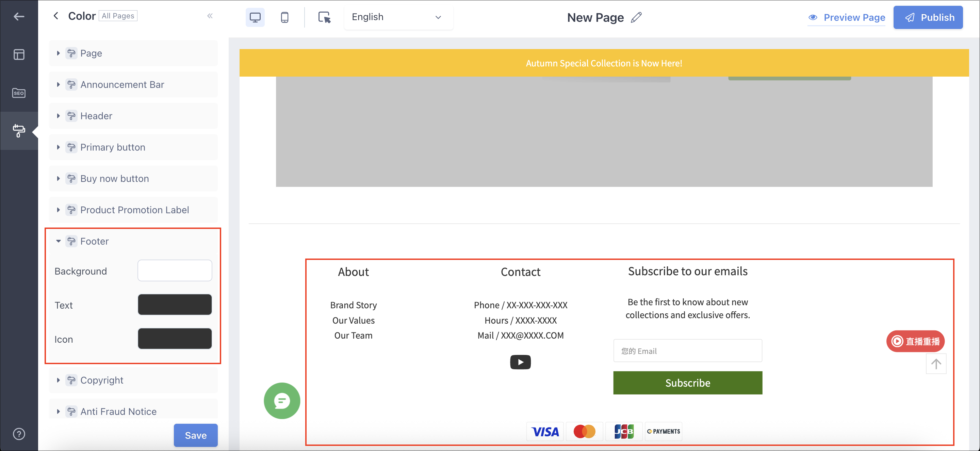
Task: Go back with the sidebar left arrow
Action: coord(19,16)
